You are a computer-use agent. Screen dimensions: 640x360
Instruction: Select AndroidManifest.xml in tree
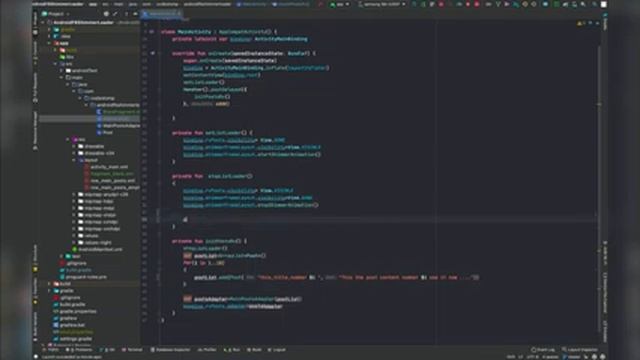click(x=97, y=249)
